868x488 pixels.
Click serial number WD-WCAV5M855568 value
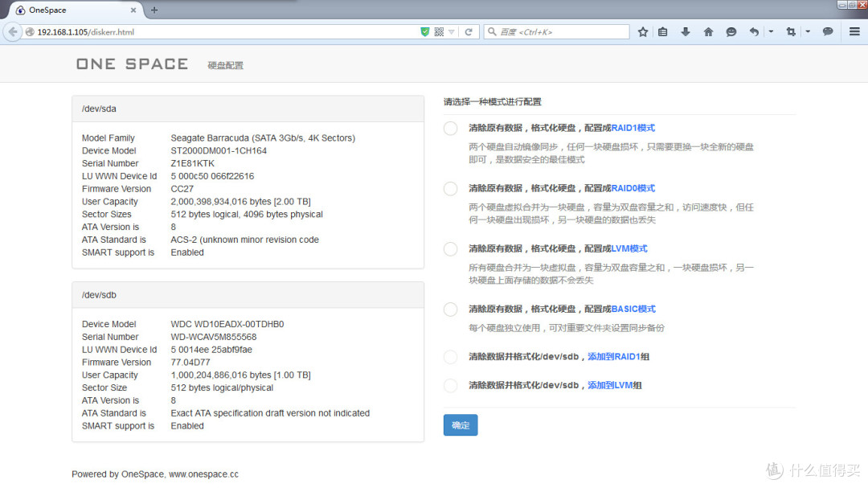point(214,337)
